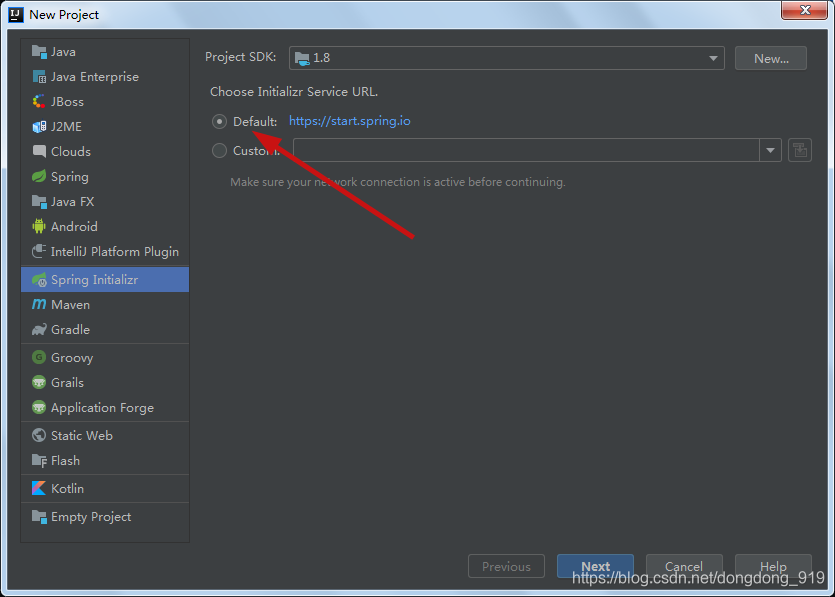This screenshot has width=835, height=597.
Task: Select the Application Forge label
Action: [x=102, y=408]
